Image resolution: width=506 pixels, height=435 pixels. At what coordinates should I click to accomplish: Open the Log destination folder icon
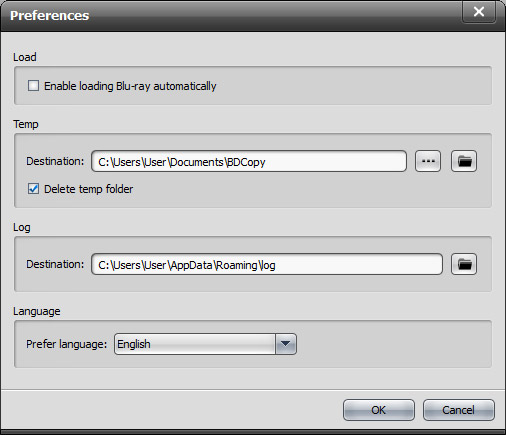pyautogui.click(x=464, y=264)
